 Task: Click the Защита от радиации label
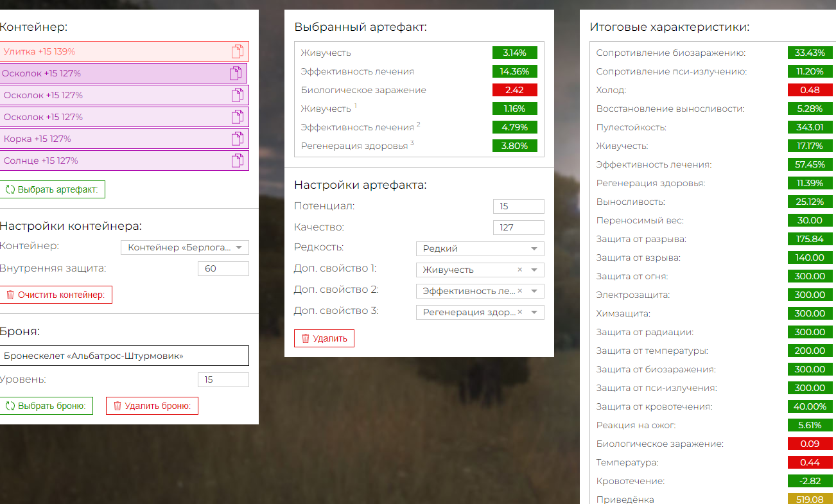tap(645, 333)
